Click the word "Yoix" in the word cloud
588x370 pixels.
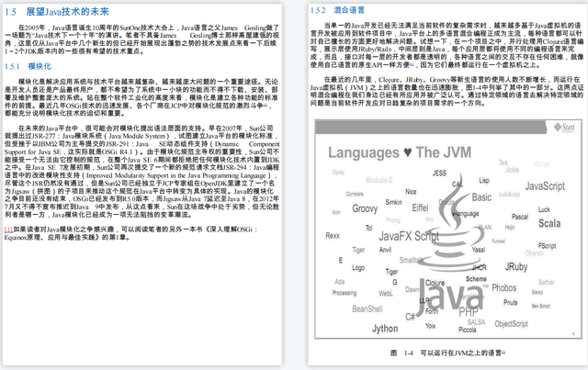click(x=431, y=326)
